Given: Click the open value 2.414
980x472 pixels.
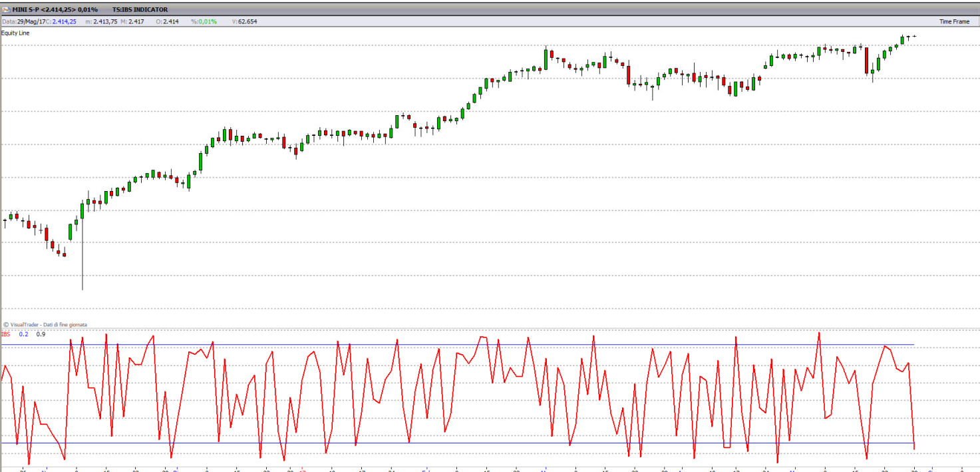Looking at the screenshot, I should click(171, 21).
